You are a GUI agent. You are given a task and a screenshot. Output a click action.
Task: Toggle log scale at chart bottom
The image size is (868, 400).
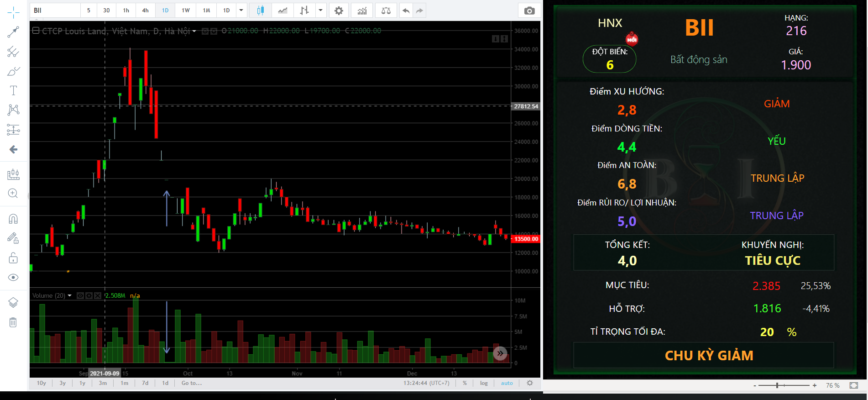pyautogui.click(x=484, y=383)
